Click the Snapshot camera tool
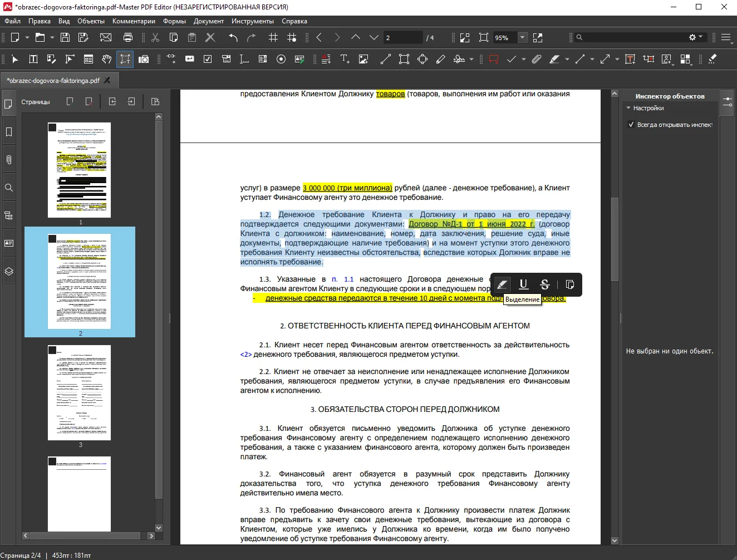 point(144,59)
